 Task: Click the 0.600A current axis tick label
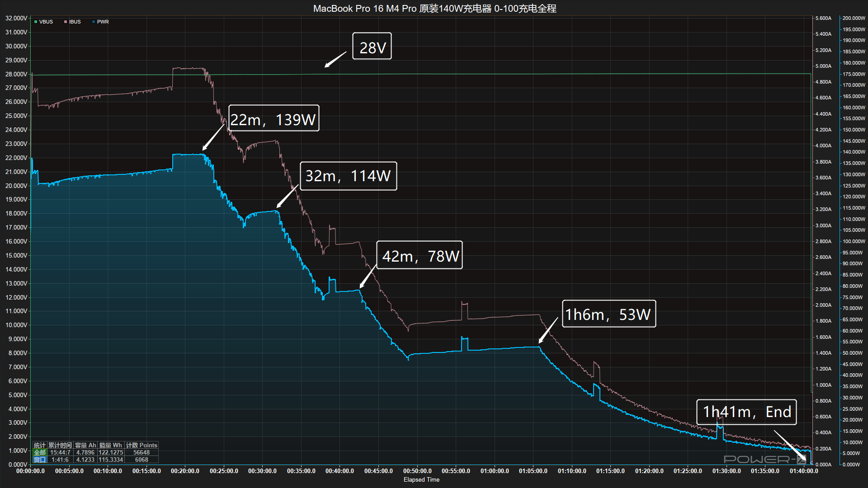pos(823,417)
